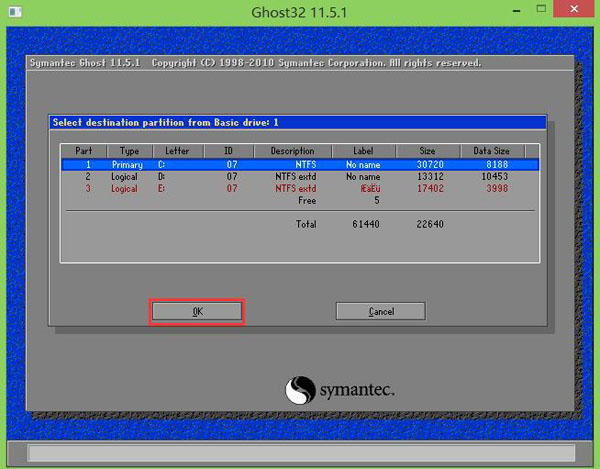Click the Part column header

83,151
